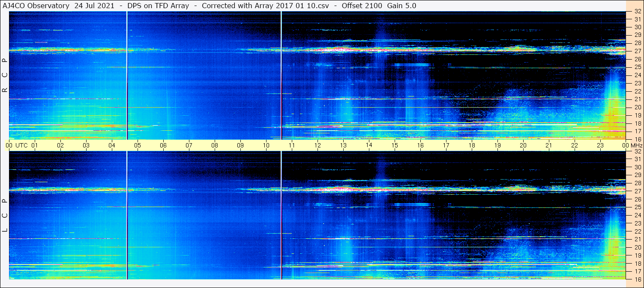Click the '12' hour label on the time axis
The height and width of the screenshot is (288, 644).
(318, 145)
